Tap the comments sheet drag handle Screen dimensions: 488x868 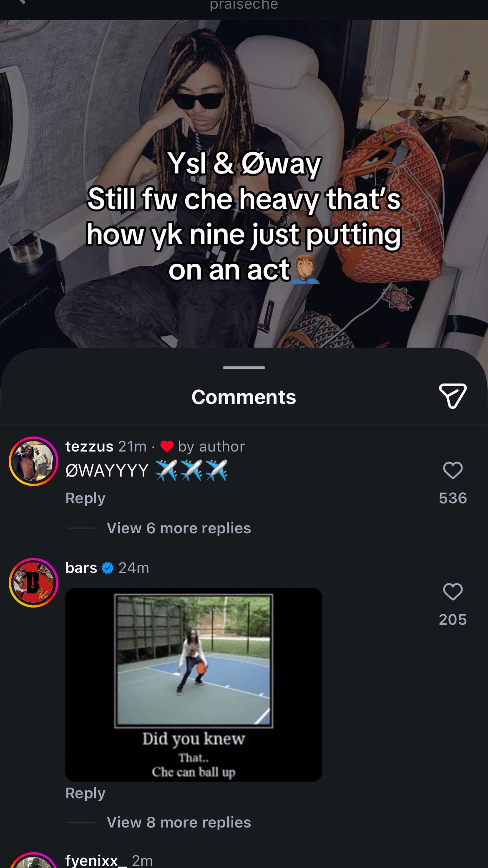coord(244,368)
